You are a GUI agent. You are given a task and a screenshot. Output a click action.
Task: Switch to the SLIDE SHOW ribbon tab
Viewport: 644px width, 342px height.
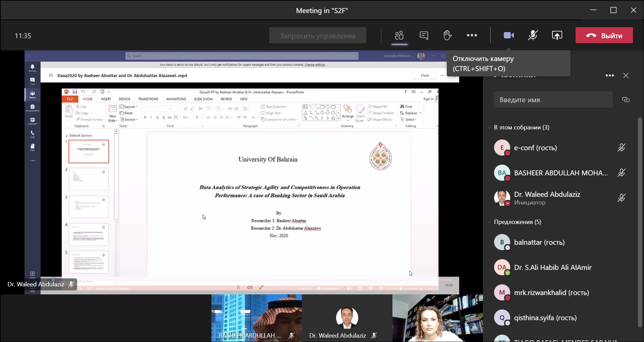coord(203,99)
